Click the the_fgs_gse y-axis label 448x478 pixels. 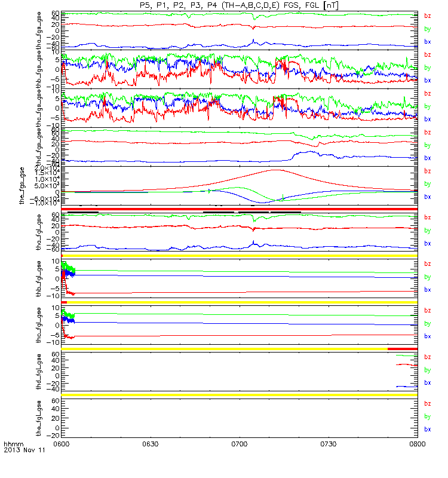pyautogui.click(x=22, y=186)
